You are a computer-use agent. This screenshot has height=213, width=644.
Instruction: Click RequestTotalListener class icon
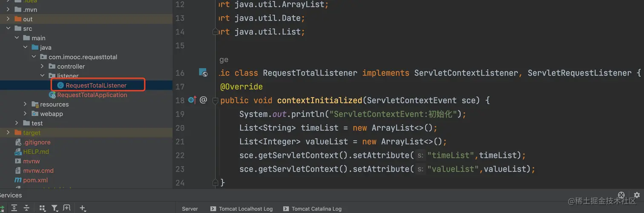tap(60, 85)
